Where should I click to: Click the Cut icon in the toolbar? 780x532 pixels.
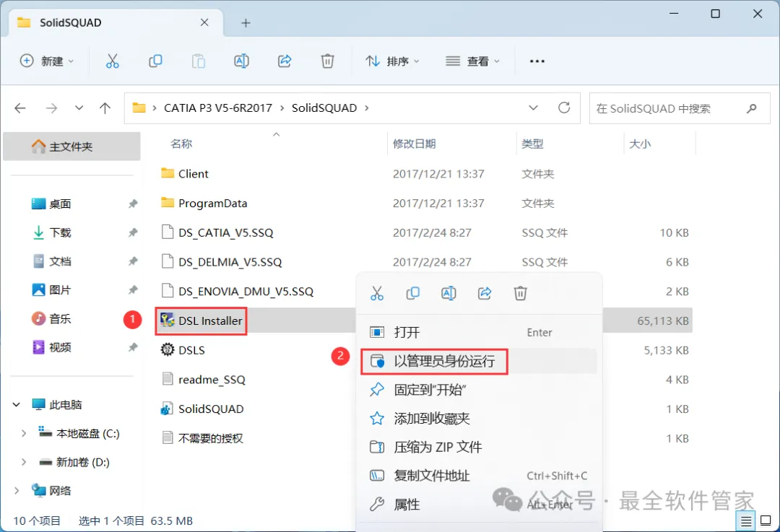(x=113, y=61)
